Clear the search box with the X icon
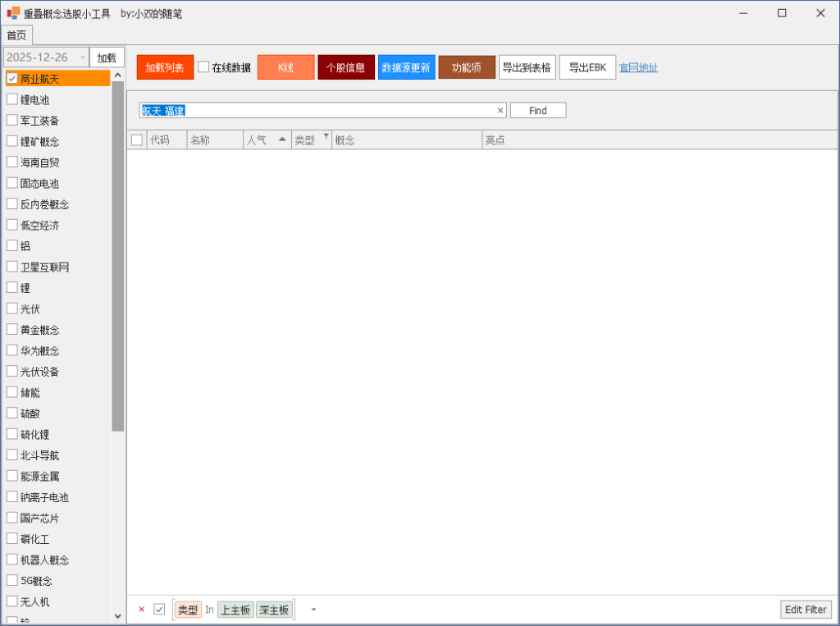Viewport: 840px width, 626px height. (500, 111)
